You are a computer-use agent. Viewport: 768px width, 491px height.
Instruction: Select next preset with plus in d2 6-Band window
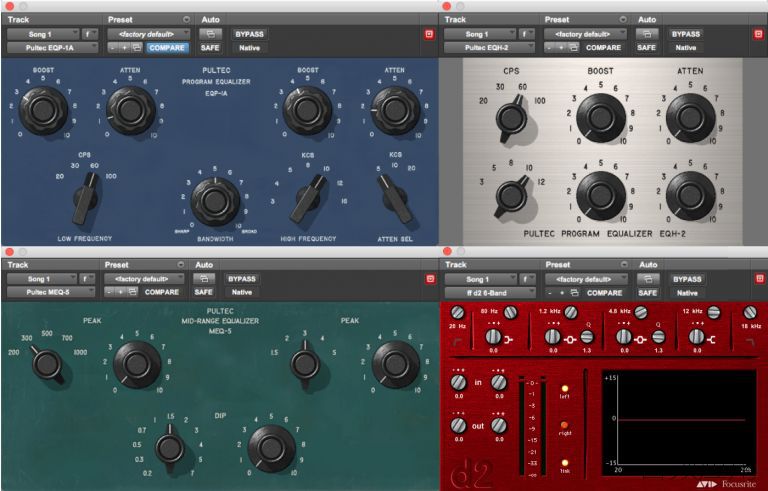tap(562, 293)
